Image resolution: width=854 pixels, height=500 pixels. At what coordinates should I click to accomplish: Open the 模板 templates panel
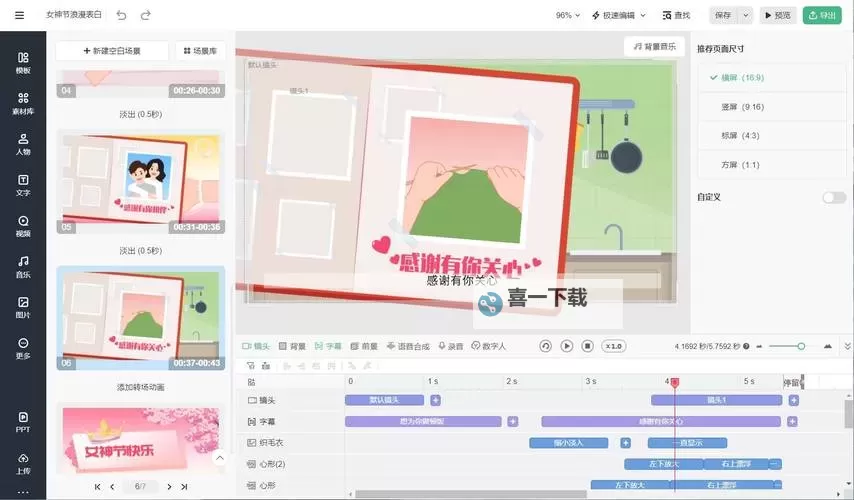pos(23,63)
